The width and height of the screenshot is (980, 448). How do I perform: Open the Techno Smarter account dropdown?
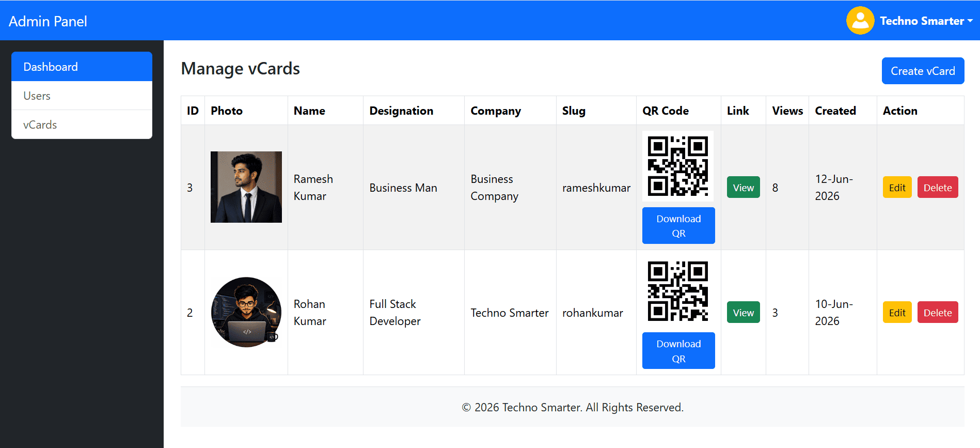coord(926,21)
